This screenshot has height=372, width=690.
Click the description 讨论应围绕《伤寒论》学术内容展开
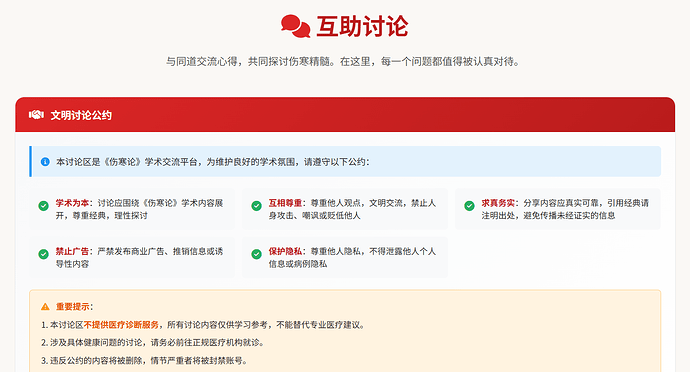click(139, 209)
